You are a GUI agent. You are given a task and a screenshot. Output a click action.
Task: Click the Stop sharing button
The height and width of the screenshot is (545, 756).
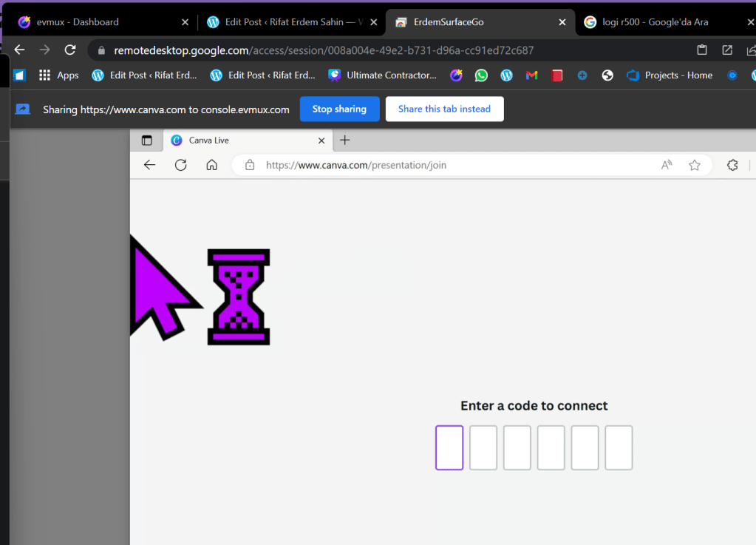(x=339, y=109)
